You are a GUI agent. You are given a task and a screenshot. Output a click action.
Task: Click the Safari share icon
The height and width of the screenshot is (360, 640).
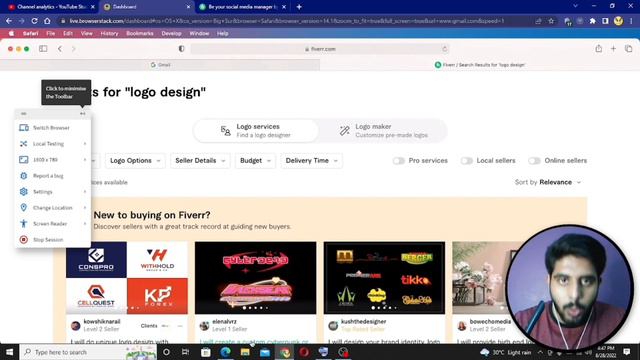(598, 49)
